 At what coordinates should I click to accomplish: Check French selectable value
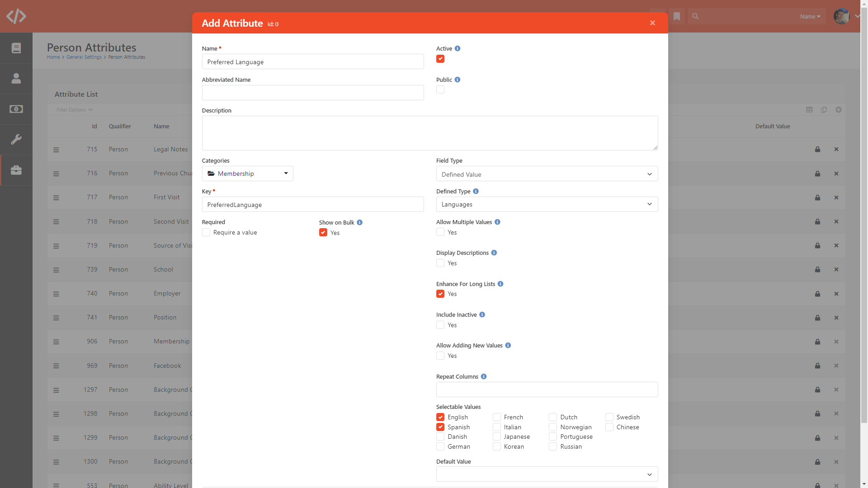[x=497, y=417]
